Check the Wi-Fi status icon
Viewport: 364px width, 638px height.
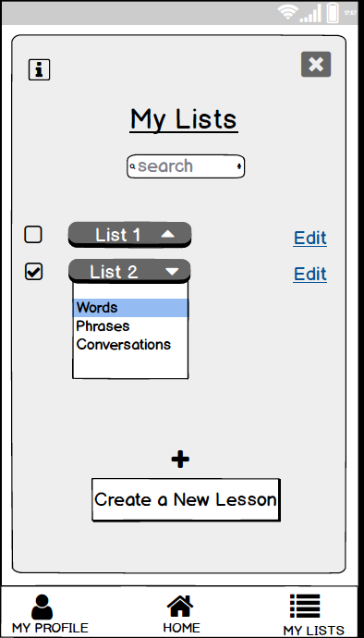click(x=287, y=12)
